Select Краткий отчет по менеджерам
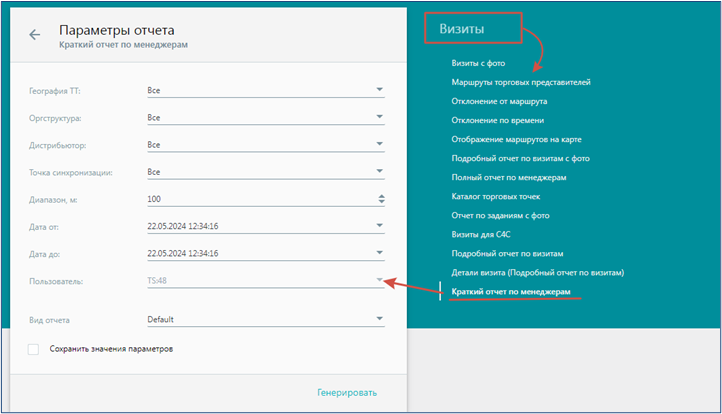The height and width of the screenshot is (414, 722). coord(511,292)
